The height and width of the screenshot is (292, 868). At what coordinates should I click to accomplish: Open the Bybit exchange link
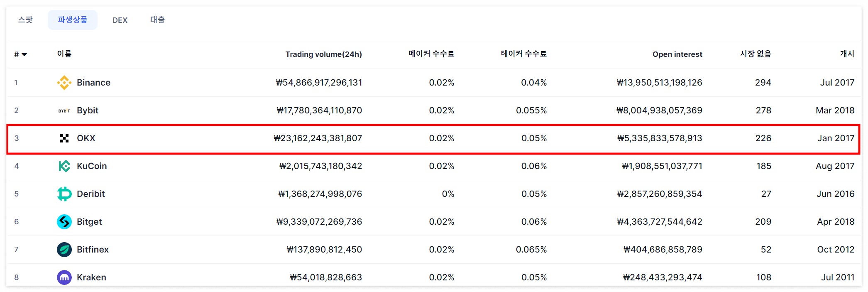point(88,110)
